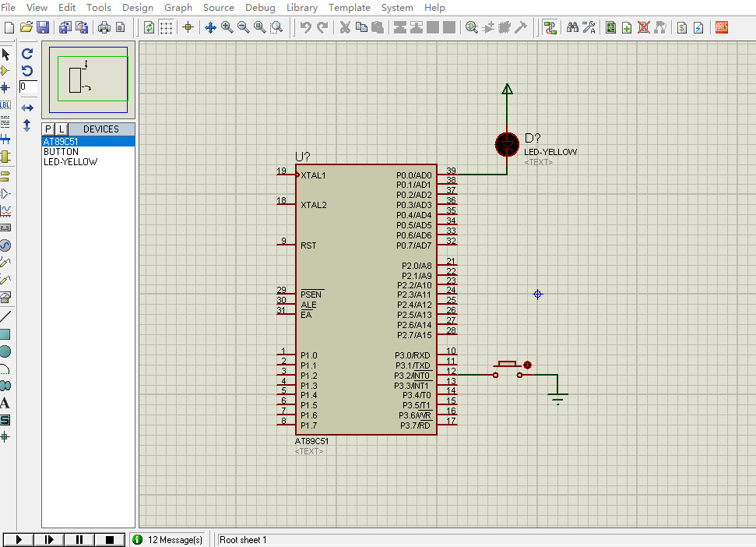Start simulation with the play button
Image resolution: width=756 pixels, height=547 pixels.
[x=19, y=539]
